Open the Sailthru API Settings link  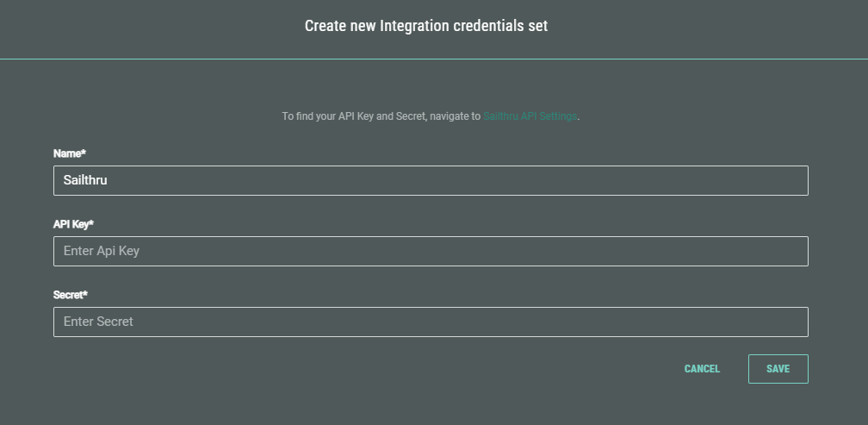530,116
